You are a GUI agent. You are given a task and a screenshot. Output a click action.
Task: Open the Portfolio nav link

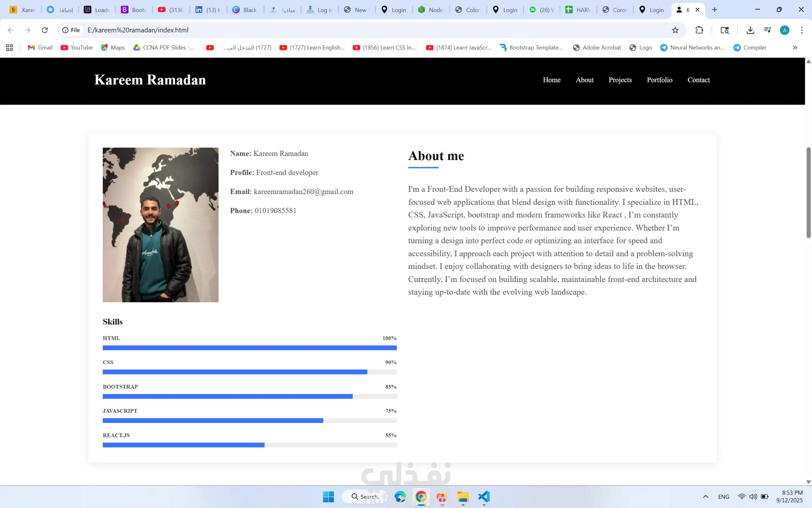tap(659, 80)
